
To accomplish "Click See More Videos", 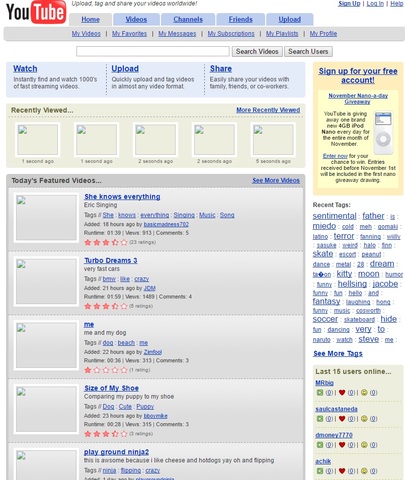I will click(x=276, y=180).
